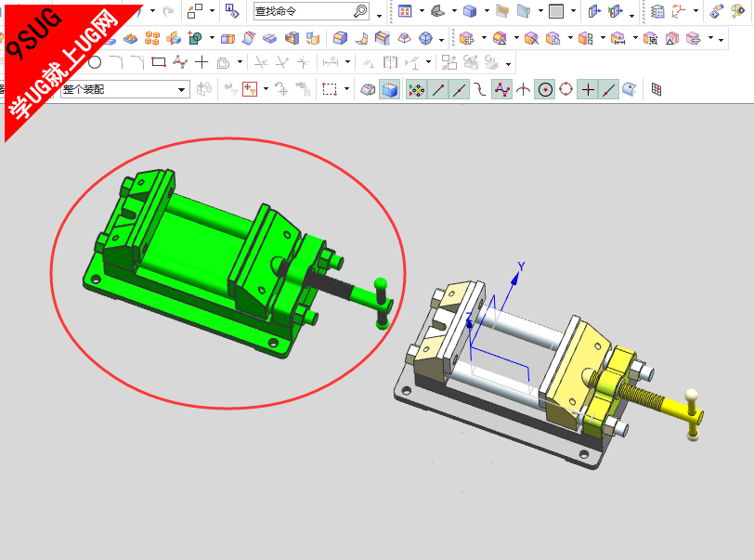
Task: Toggle Quadrant Point snap
Action: [566, 89]
